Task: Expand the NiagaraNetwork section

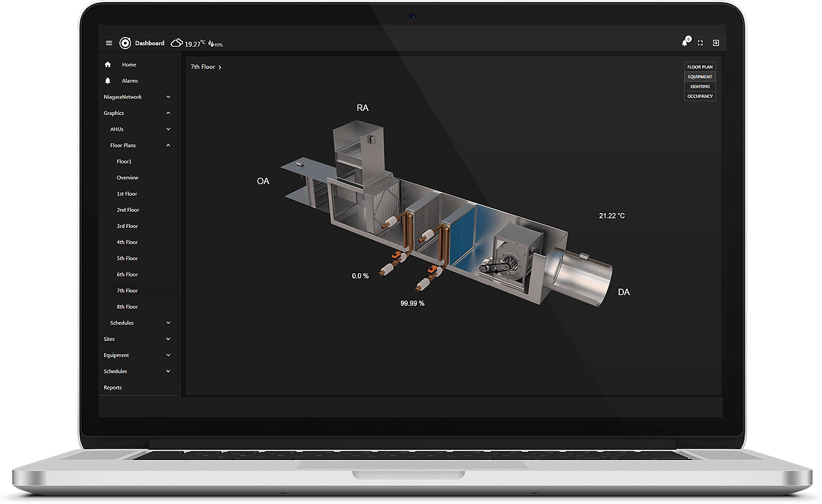Action: [x=169, y=97]
